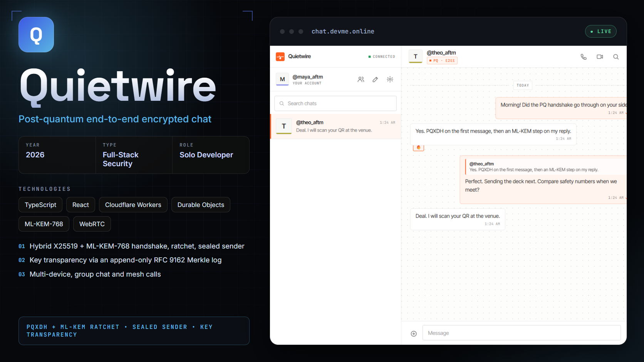This screenshot has width=644, height=362.
Task: Open search in conversation header
Action: pyautogui.click(x=616, y=57)
